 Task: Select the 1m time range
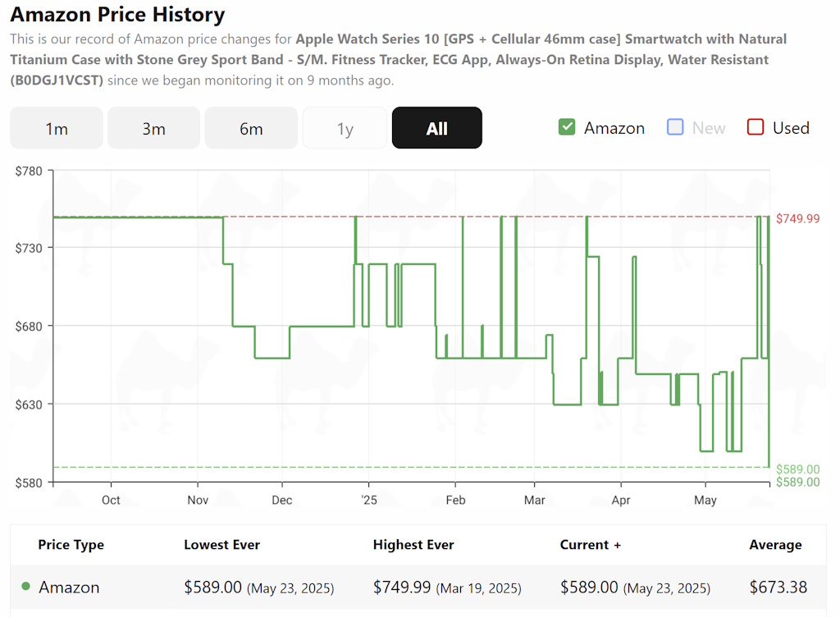(57, 128)
